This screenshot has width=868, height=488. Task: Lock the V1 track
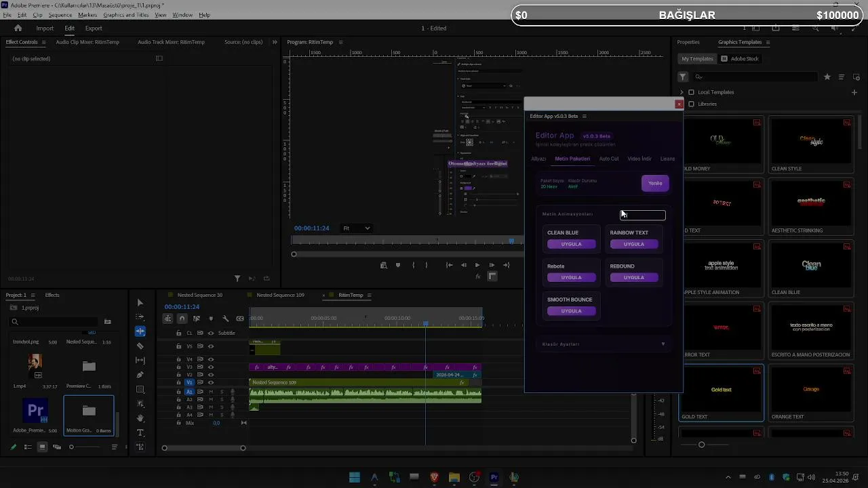pyautogui.click(x=179, y=382)
